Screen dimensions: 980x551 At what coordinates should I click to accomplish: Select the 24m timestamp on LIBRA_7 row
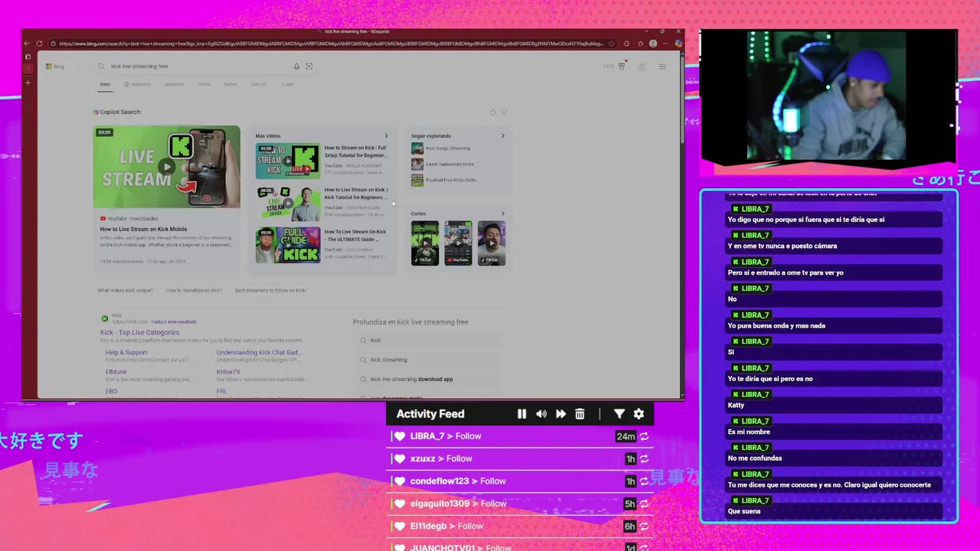click(626, 436)
